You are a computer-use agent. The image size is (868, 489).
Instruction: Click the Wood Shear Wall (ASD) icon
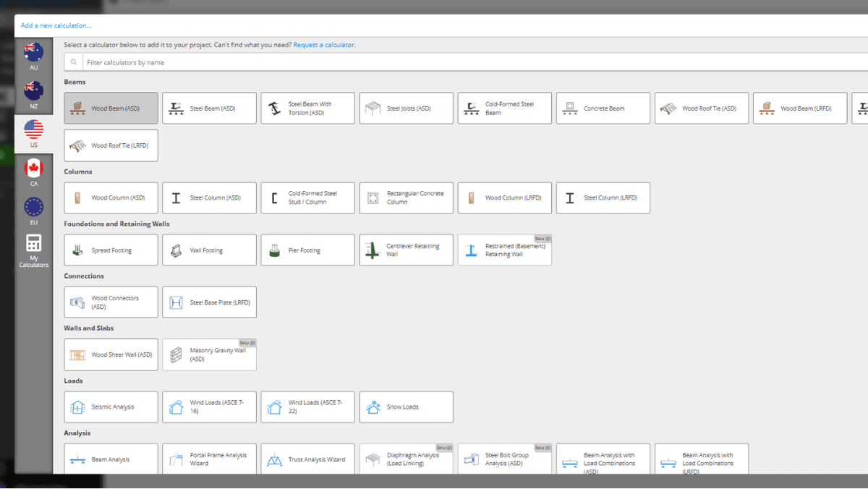77,355
